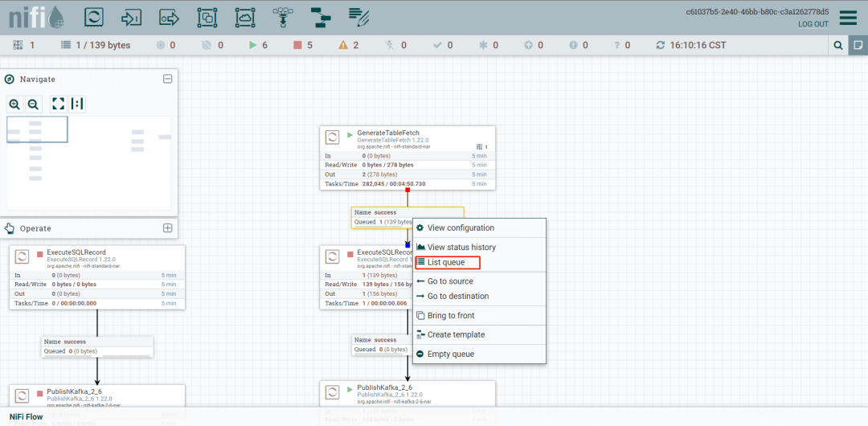Click the fit-to-screen icon in Navigate
Viewport: 868px width, 426px height.
(x=58, y=104)
